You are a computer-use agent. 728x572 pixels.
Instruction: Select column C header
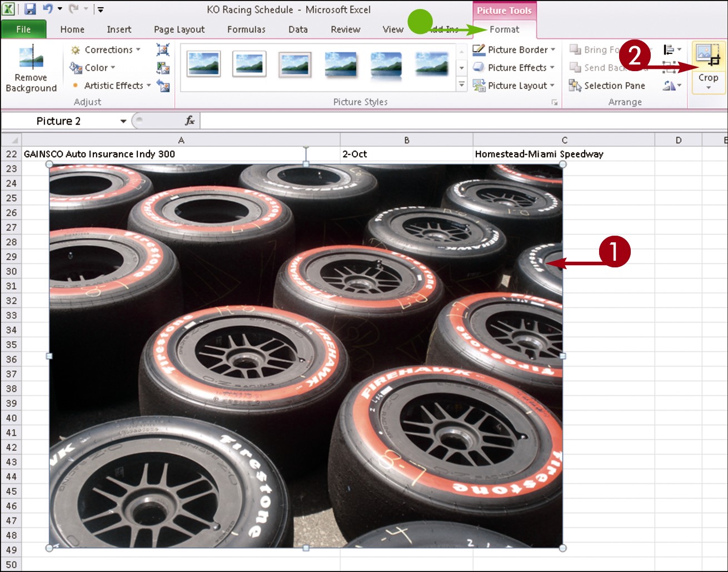click(x=564, y=140)
